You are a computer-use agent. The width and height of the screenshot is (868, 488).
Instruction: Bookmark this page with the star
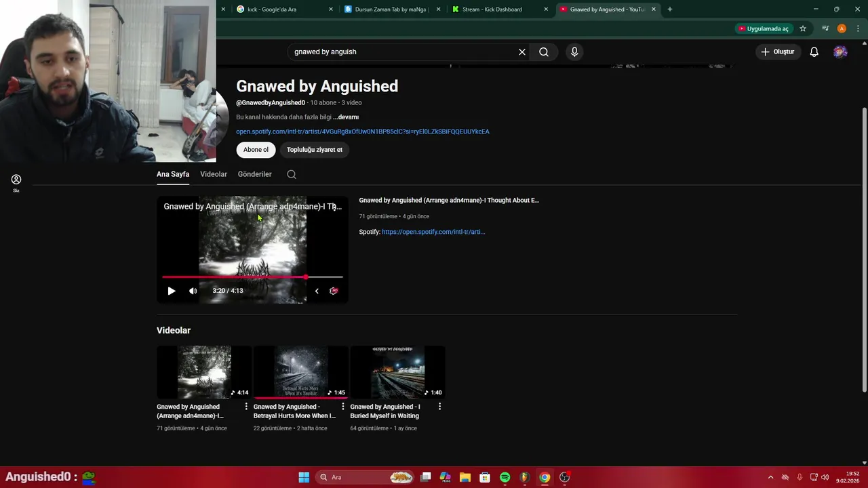coord(803,28)
